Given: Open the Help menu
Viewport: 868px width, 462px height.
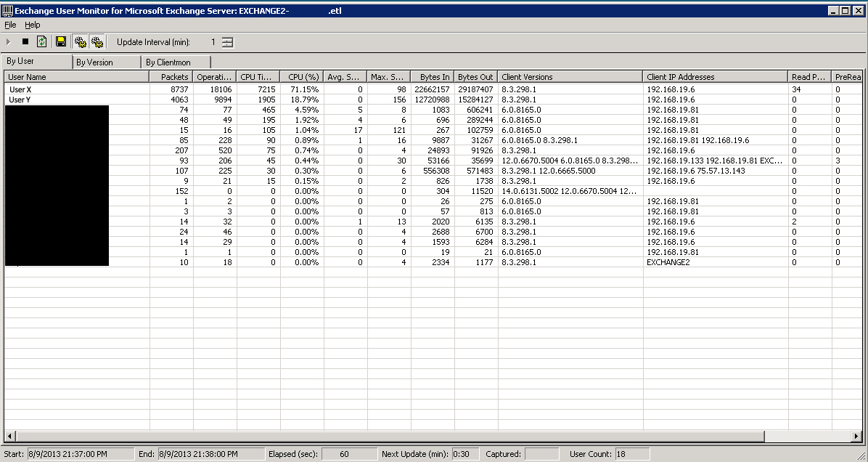Looking at the screenshot, I should click(x=33, y=24).
